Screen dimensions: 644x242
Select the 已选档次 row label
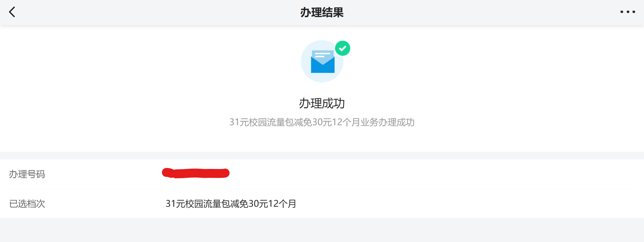coord(27,203)
